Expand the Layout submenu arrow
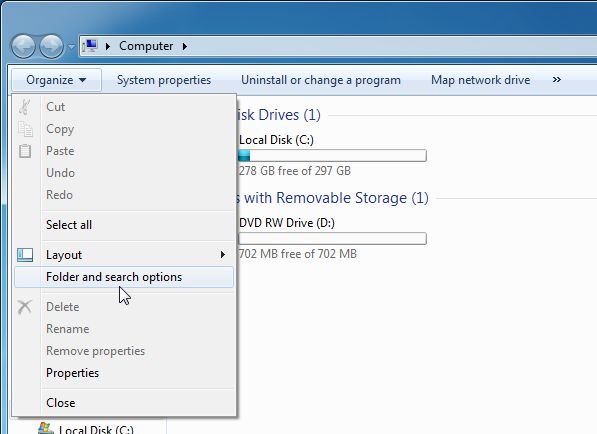The height and width of the screenshot is (434, 597). tap(223, 255)
